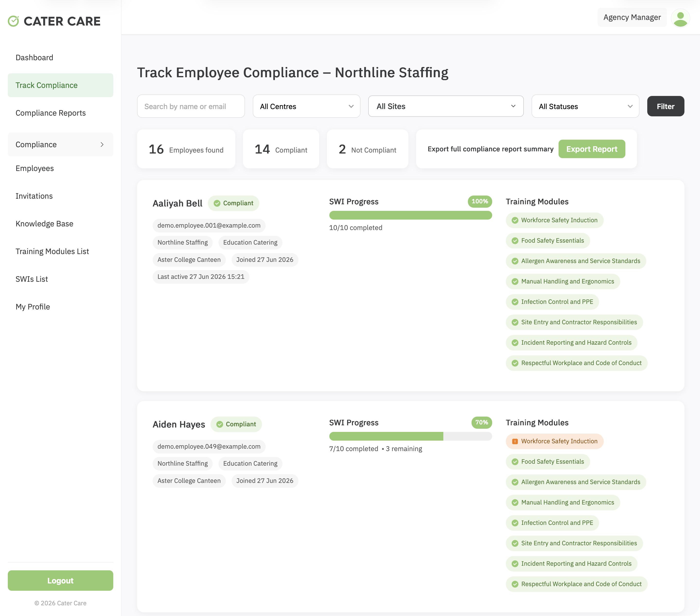
Task: Open the user avatar profile icon
Action: (x=680, y=18)
